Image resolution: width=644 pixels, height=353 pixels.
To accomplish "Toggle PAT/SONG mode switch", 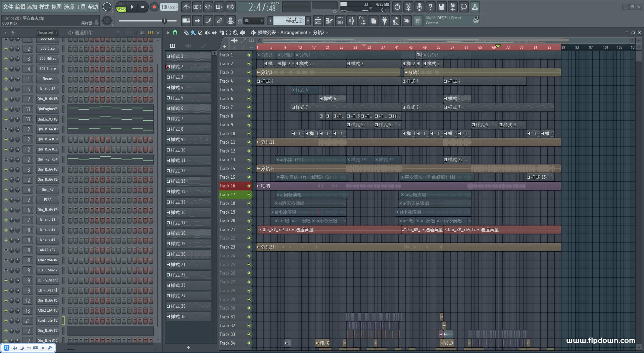I will [x=121, y=7].
